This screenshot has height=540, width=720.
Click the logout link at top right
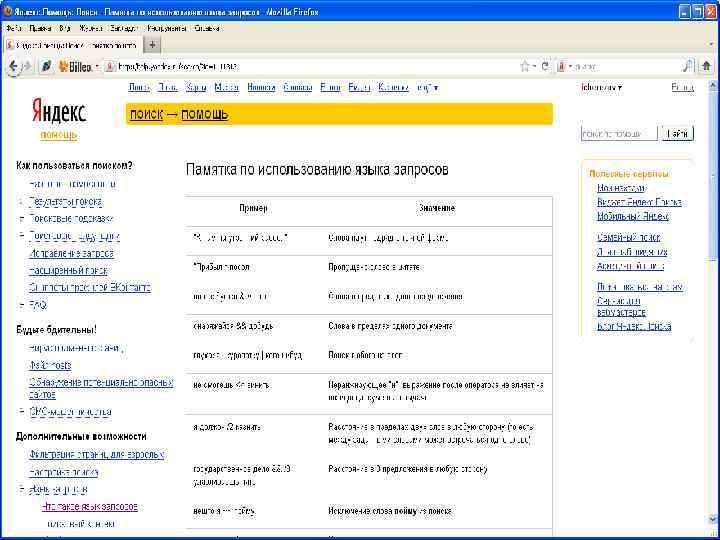pos(683,87)
